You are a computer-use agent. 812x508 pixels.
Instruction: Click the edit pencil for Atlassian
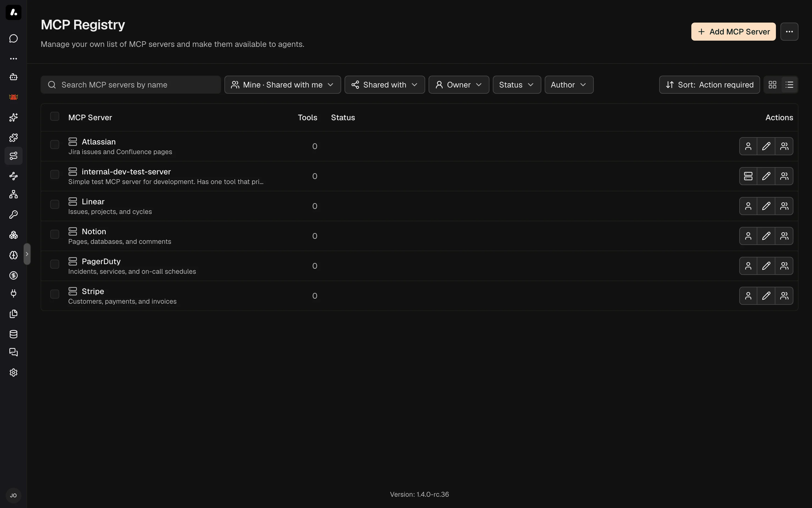(x=766, y=146)
